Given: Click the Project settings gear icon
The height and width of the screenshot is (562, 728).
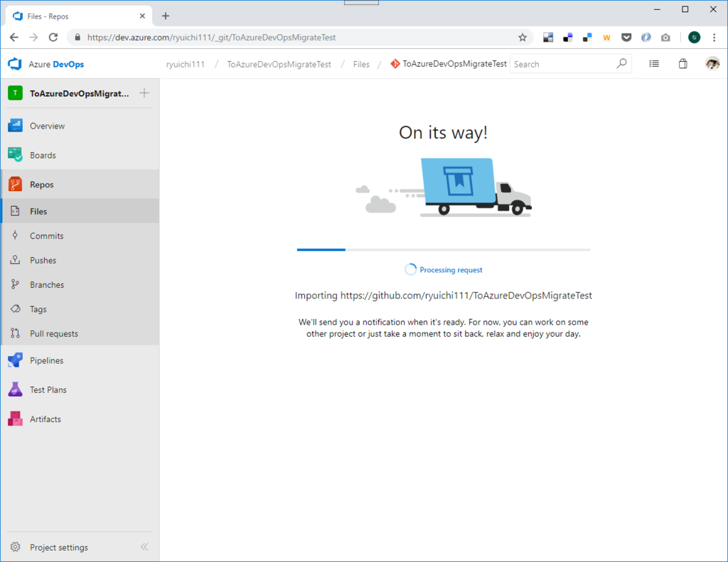Looking at the screenshot, I should coord(16,547).
